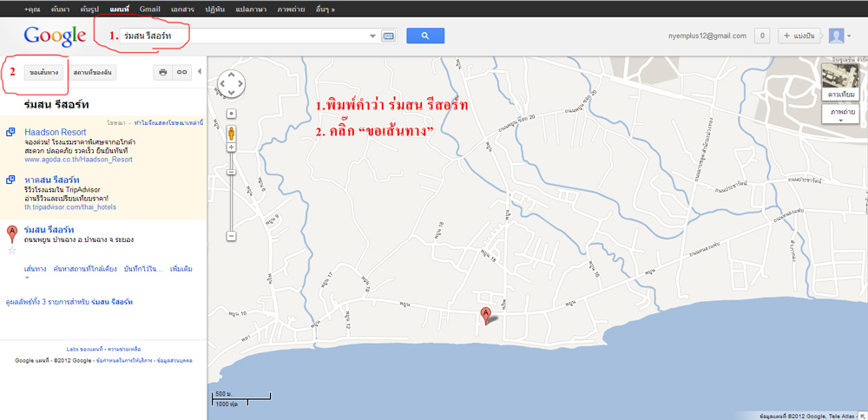
Task: Click the + แบ่งปัน share button
Action: click(799, 36)
